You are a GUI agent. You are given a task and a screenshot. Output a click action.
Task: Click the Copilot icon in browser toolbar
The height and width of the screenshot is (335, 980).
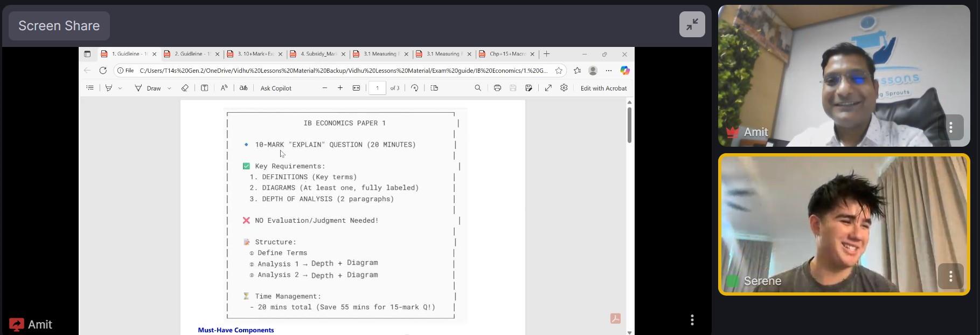(624, 71)
